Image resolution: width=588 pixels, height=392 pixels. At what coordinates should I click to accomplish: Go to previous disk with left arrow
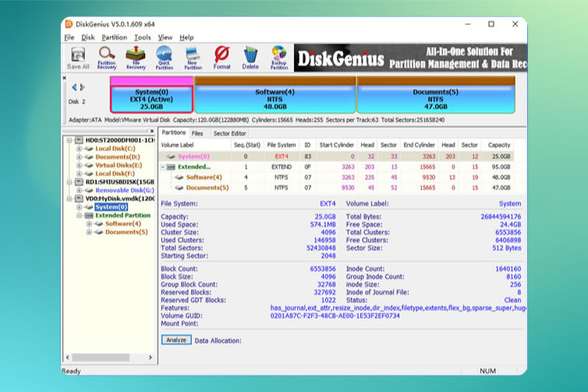(74, 87)
